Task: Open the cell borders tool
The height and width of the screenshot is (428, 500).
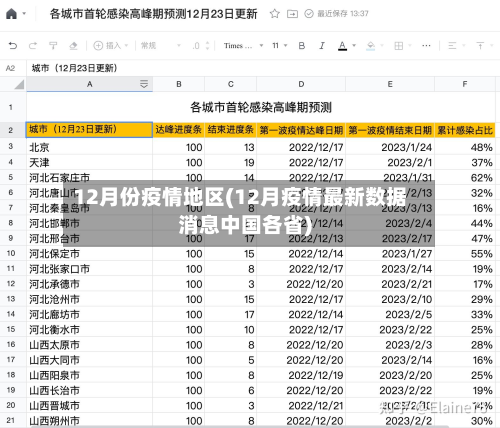Action: [399, 45]
